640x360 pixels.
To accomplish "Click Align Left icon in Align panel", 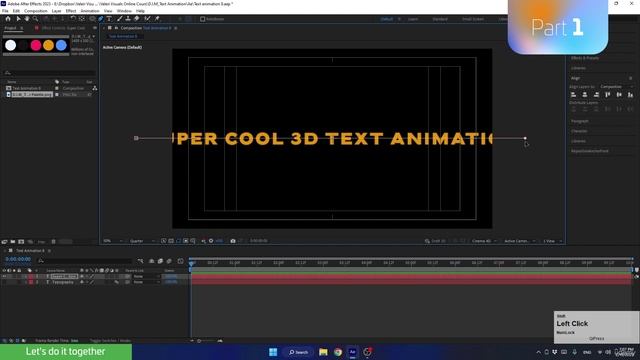I will click(573, 95).
